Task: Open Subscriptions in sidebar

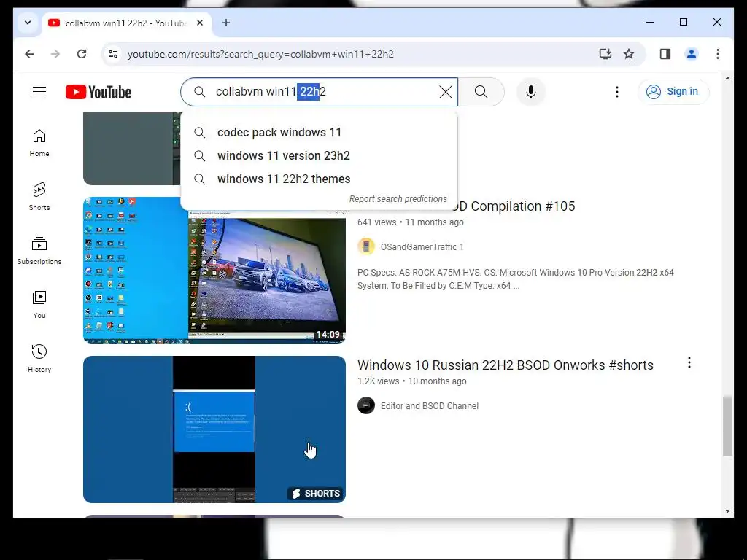Action: point(39,251)
